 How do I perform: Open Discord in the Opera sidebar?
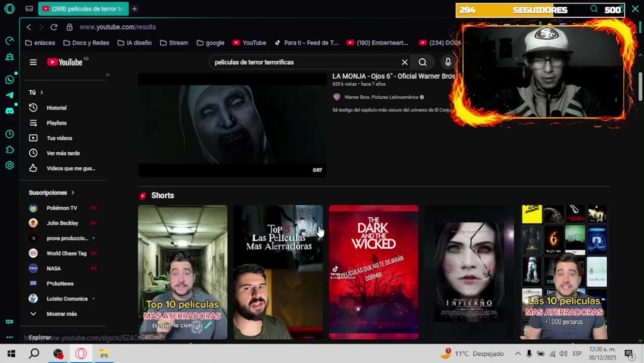(10, 110)
